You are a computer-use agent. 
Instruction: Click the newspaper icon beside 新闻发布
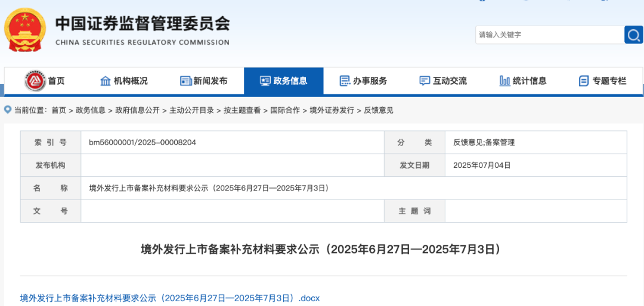pyautogui.click(x=185, y=81)
